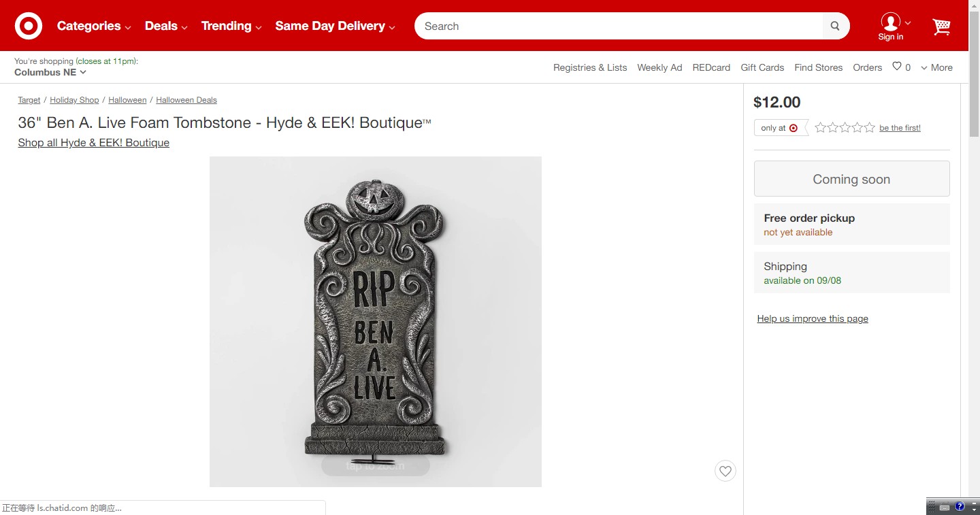Click the search magnifier icon
980x515 pixels.
tap(835, 27)
